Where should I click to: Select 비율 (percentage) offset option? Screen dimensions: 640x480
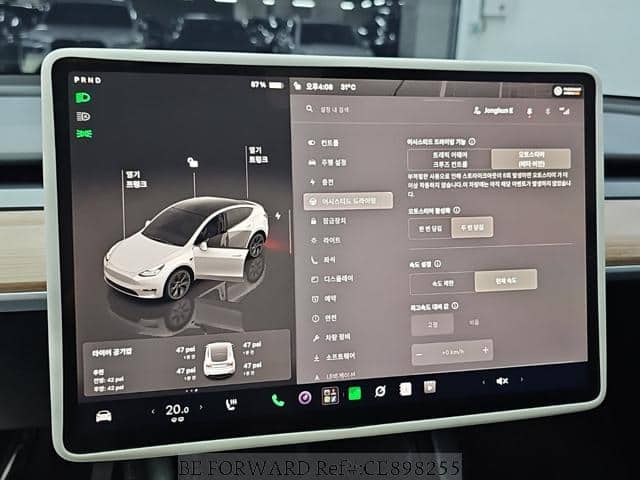tap(474, 322)
